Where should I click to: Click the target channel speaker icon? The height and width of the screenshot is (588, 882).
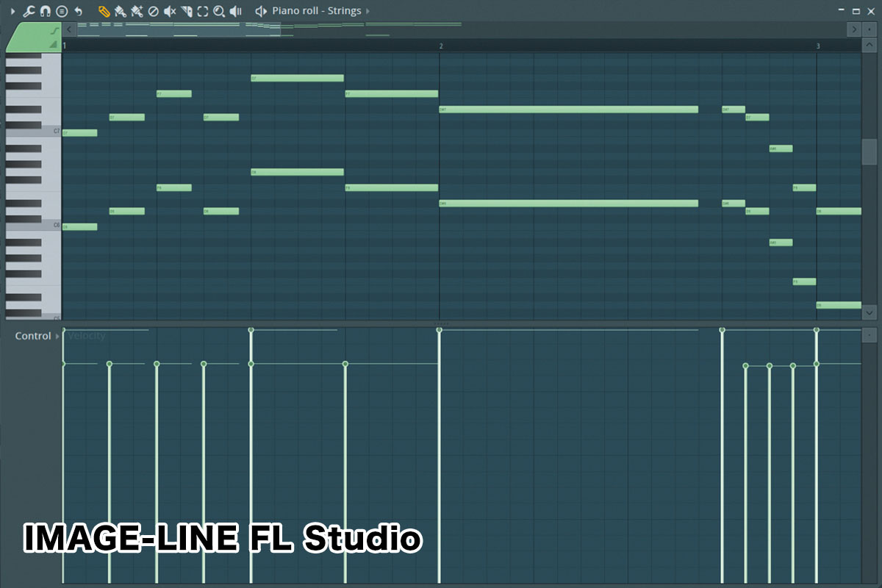point(260,11)
